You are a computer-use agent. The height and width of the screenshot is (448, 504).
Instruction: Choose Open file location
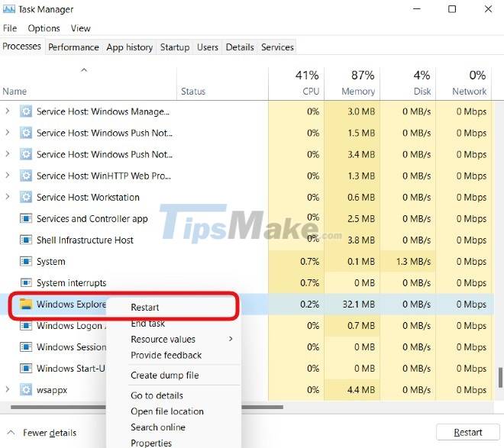click(167, 411)
